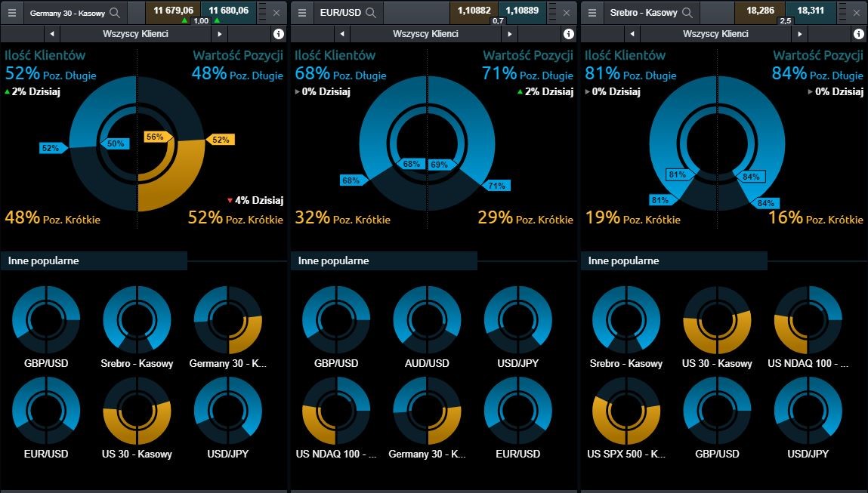The image size is (868, 493).
Task: Click info icon in EUR/USD panel
Action: [x=568, y=34]
